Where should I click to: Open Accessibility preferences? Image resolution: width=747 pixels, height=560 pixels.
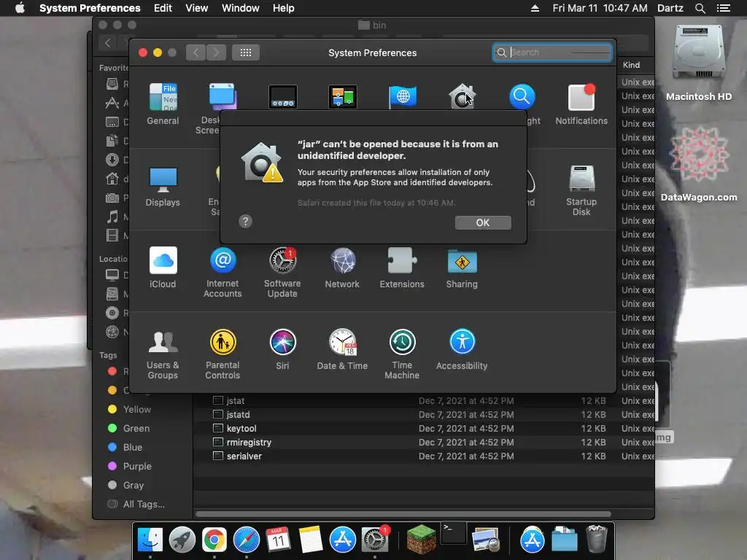(462, 349)
